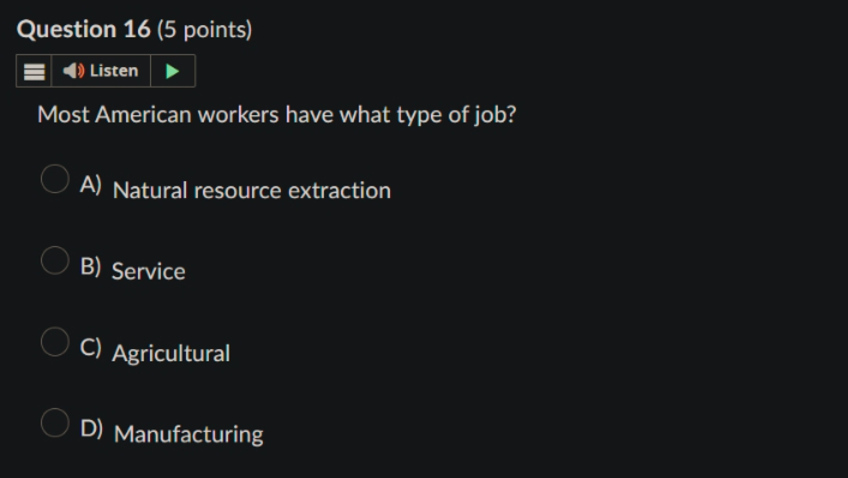Click the question text about American workers

pyautogui.click(x=277, y=115)
